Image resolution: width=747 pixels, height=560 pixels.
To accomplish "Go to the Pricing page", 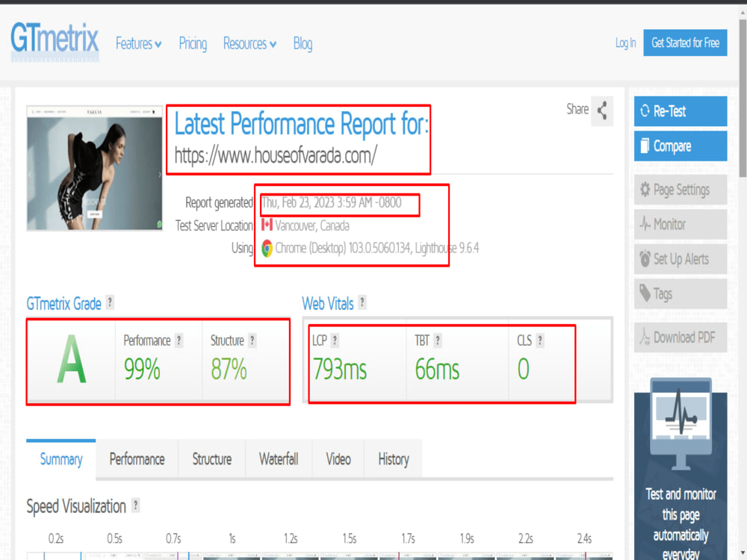I will 193,44.
